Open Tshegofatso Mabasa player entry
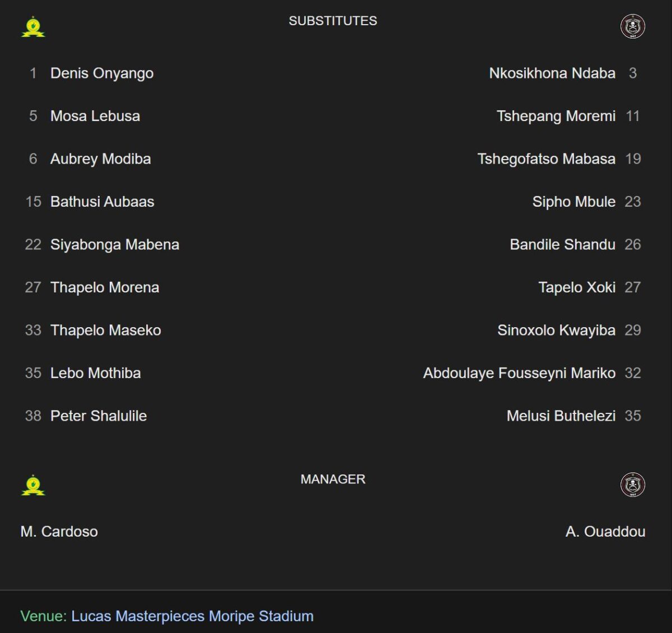 [547, 159]
